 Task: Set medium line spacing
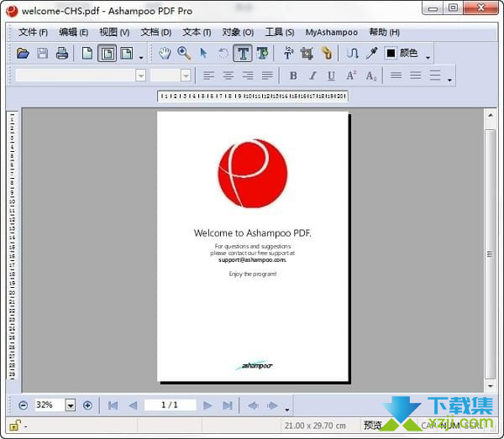coord(415,76)
